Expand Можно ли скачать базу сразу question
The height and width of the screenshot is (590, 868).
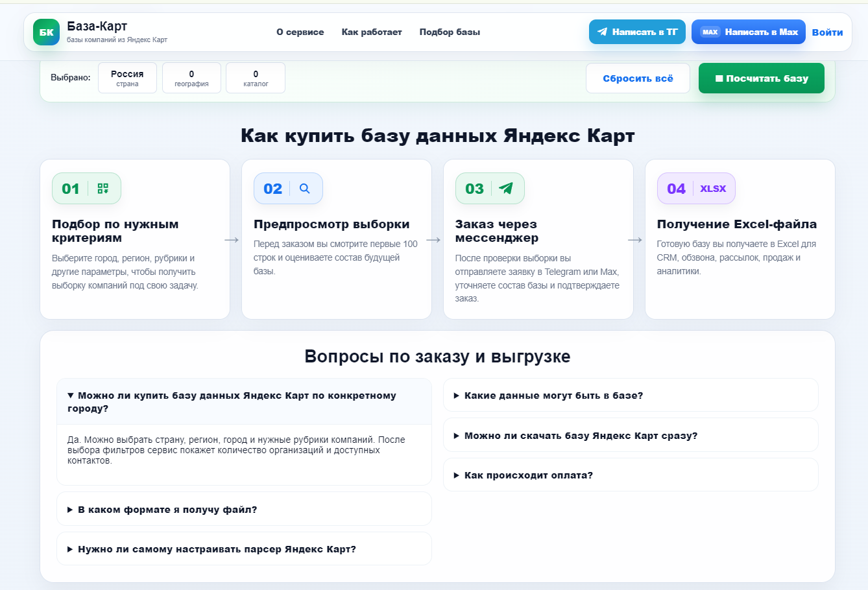click(631, 436)
